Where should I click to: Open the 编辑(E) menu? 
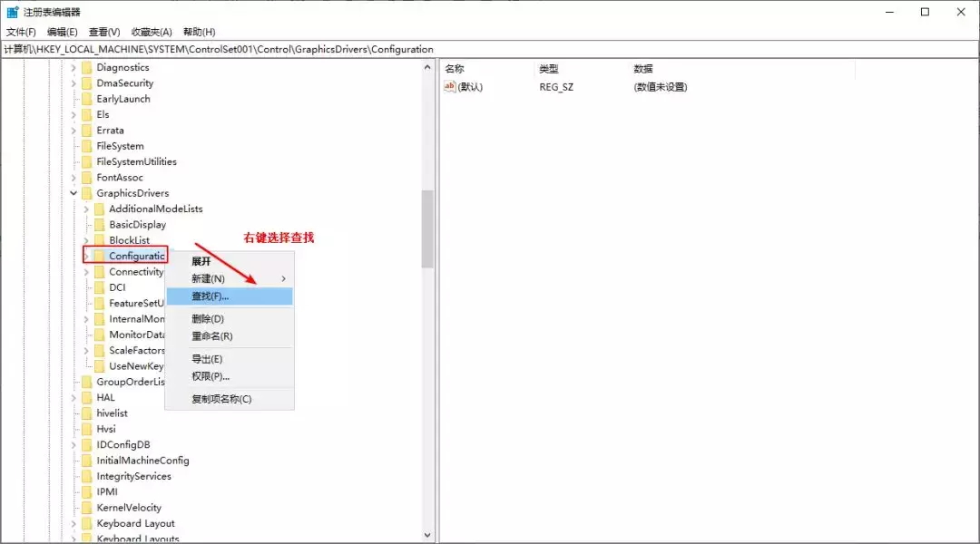pyautogui.click(x=62, y=32)
